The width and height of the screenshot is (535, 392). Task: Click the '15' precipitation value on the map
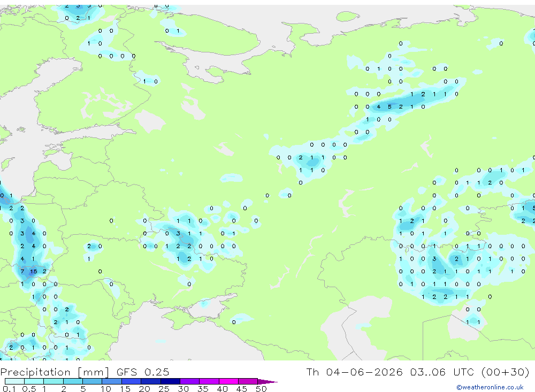[33, 272]
